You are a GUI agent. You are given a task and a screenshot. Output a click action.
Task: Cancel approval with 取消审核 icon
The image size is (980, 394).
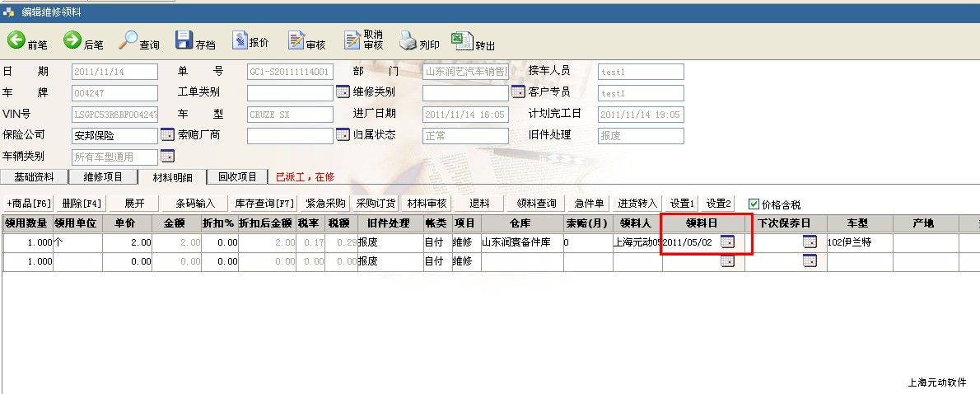coord(352,40)
